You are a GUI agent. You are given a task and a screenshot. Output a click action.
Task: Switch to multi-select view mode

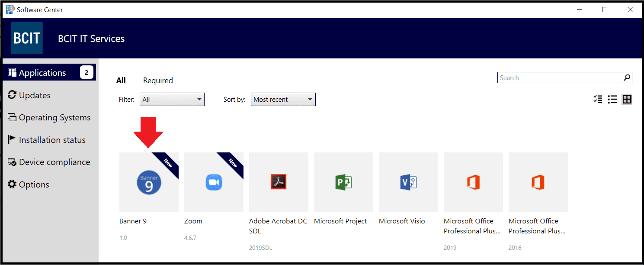[598, 99]
